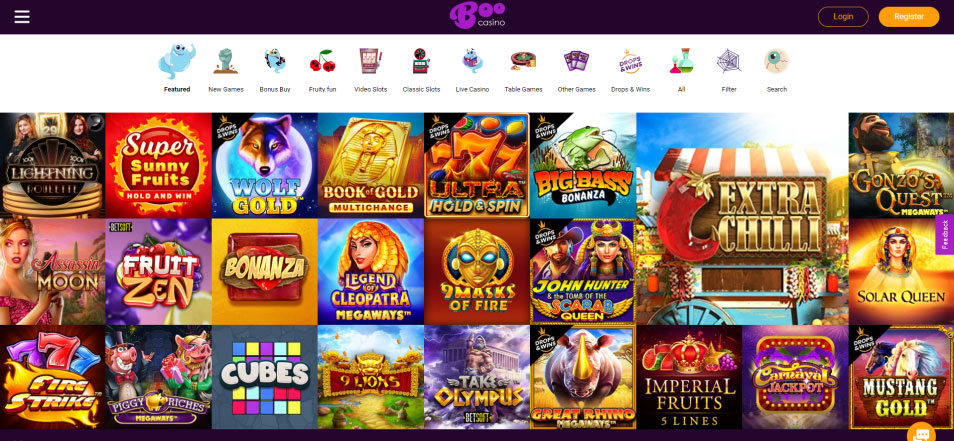Screen dimensions: 954x441
Task: Choose the Bonus Buy category icon
Action: click(275, 61)
